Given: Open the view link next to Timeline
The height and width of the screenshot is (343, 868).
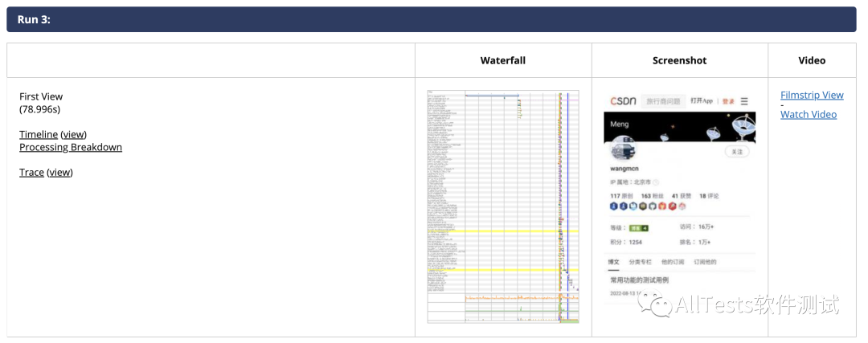Looking at the screenshot, I should [x=74, y=134].
